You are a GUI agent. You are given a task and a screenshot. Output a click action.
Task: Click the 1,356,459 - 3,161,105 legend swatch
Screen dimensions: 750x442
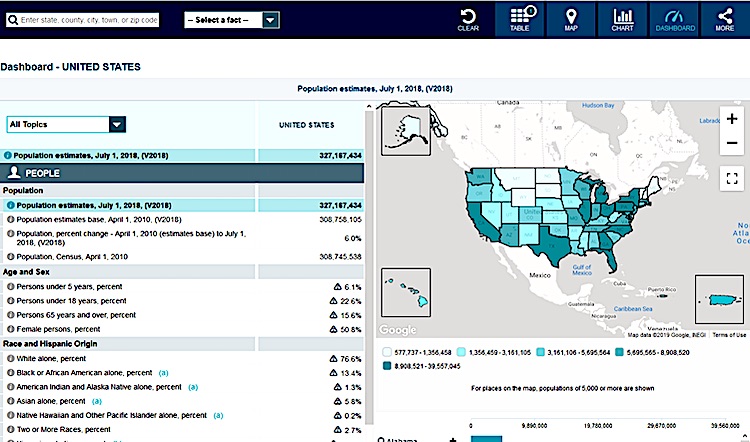coord(461,353)
